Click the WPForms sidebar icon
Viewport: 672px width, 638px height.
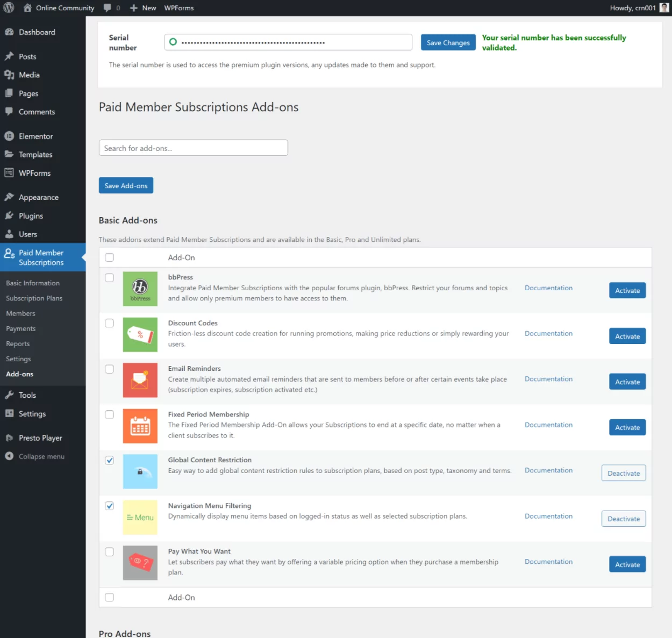tap(9, 173)
